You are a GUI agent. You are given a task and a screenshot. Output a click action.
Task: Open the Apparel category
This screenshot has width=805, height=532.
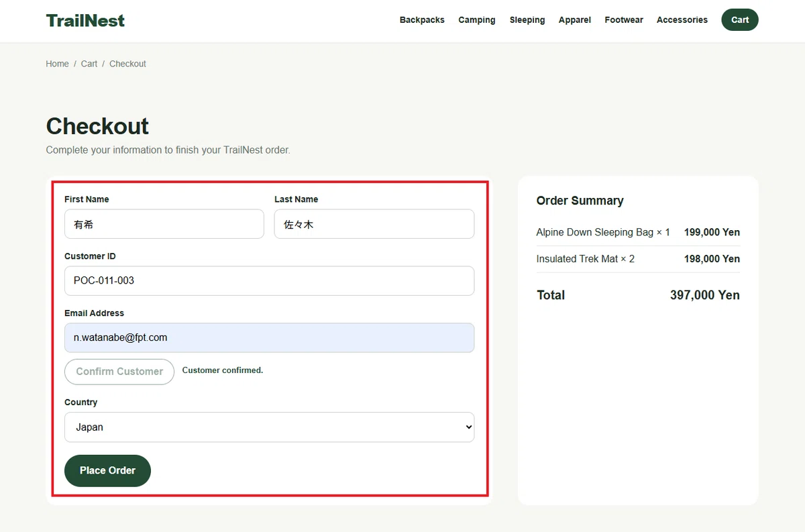coord(575,20)
